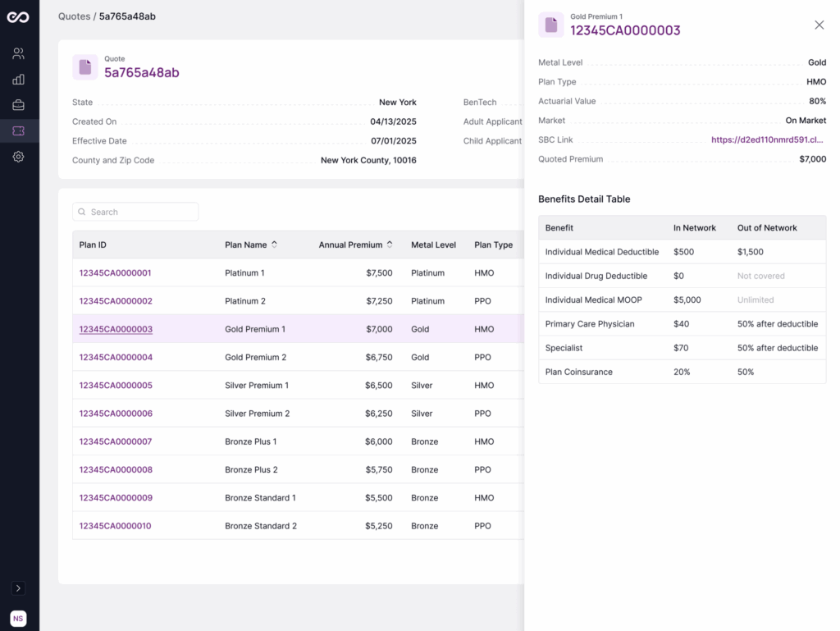Open the briefcase icon in sidebar

18,105
